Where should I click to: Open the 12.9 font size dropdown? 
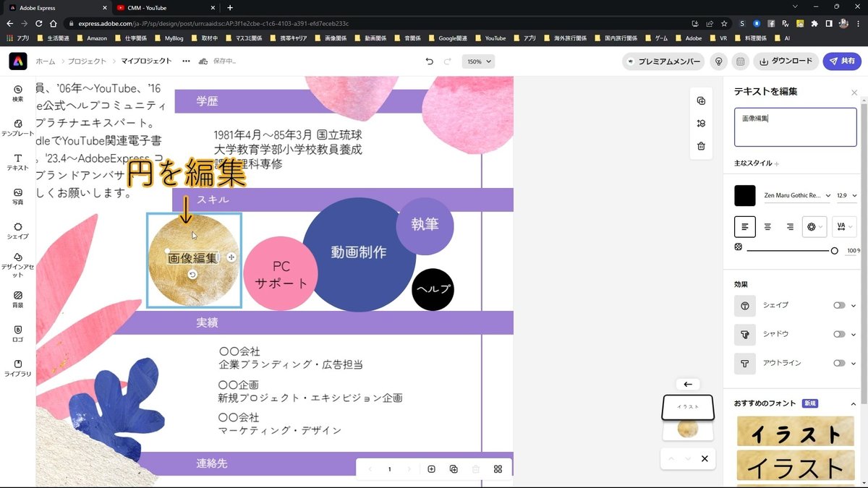846,195
